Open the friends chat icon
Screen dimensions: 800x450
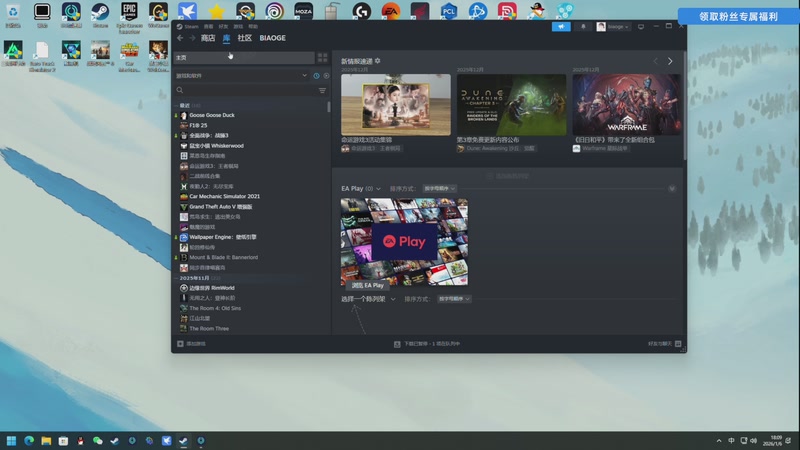[x=678, y=344]
